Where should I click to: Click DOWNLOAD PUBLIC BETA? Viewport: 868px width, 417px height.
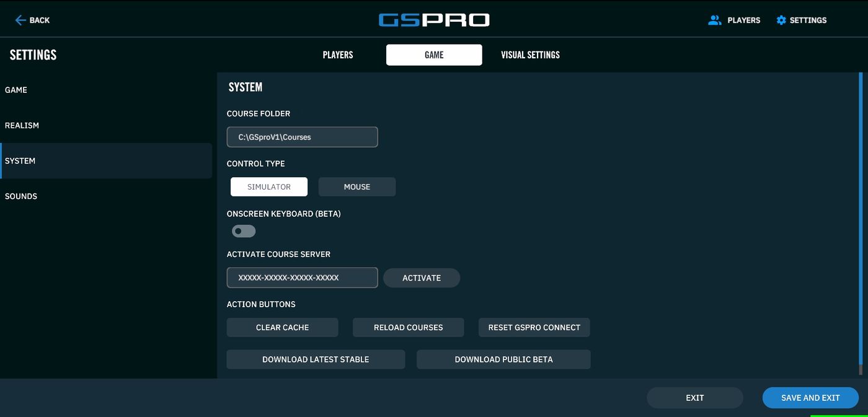click(x=503, y=359)
